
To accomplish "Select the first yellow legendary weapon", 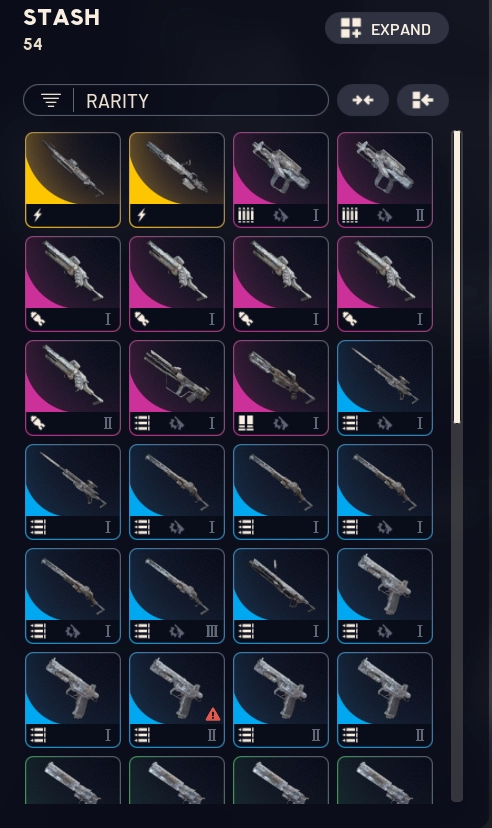I will click(x=73, y=180).
